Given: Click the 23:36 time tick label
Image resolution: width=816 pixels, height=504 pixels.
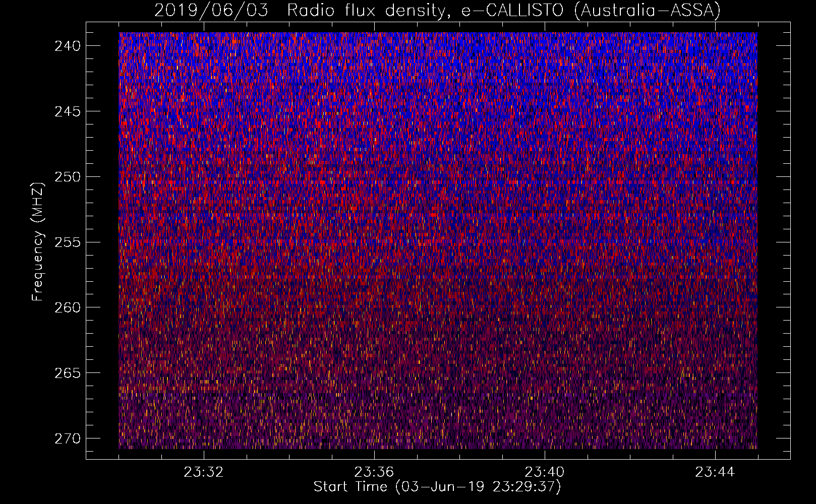Looking at the screenshot, I should pyautogui.click(x=374, y=472).
